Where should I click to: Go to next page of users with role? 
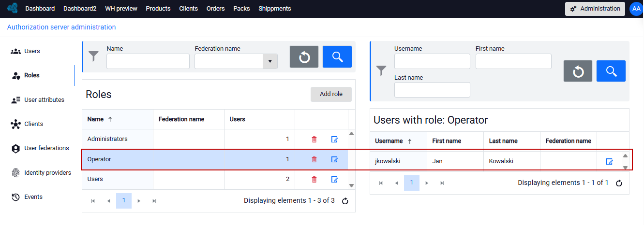[x=427, y=183]
